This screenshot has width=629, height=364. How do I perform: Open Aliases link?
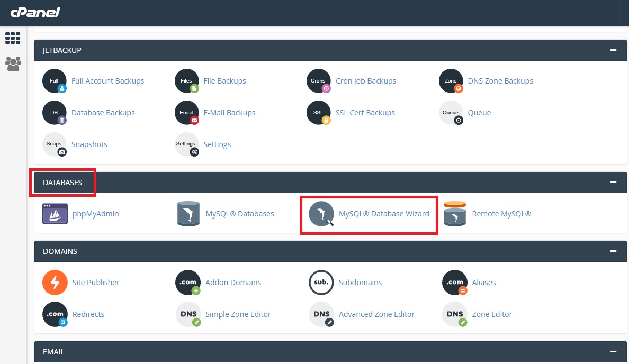(x=484, y=283)
